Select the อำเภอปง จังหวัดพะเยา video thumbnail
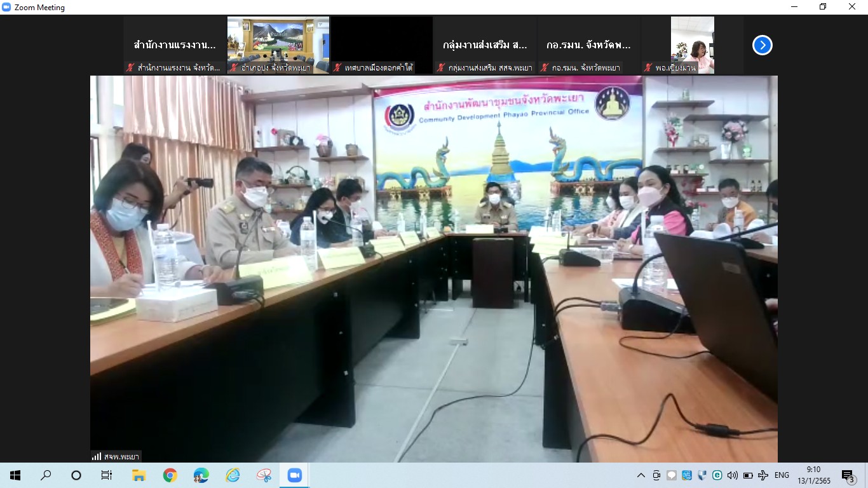The height and width of the screenshot is (488, 868). click(278, 45)
